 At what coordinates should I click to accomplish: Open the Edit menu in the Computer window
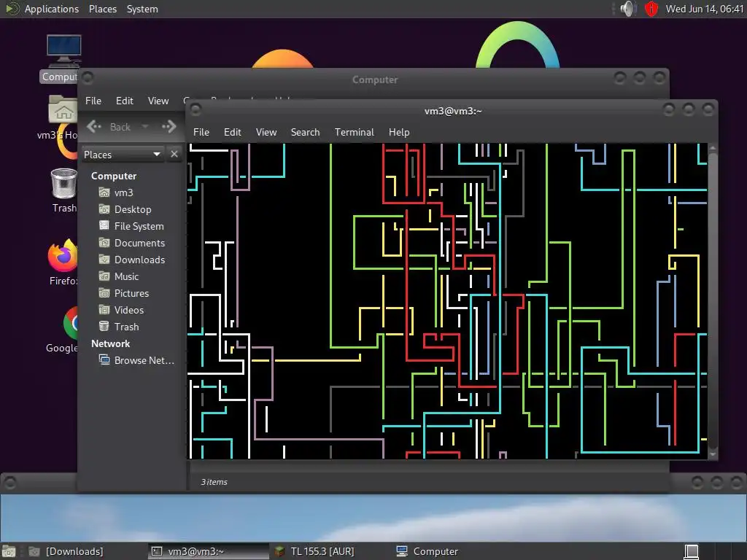[x=124, y=101]
